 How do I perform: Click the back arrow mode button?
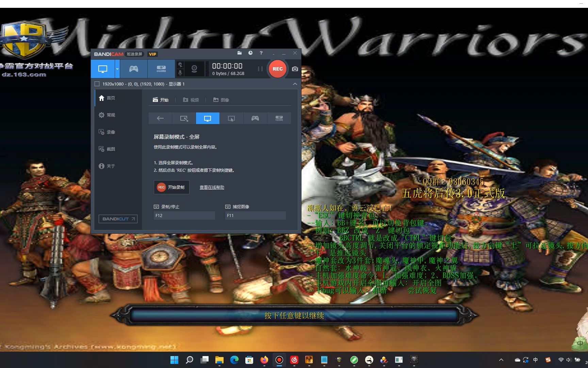point(160,118)
